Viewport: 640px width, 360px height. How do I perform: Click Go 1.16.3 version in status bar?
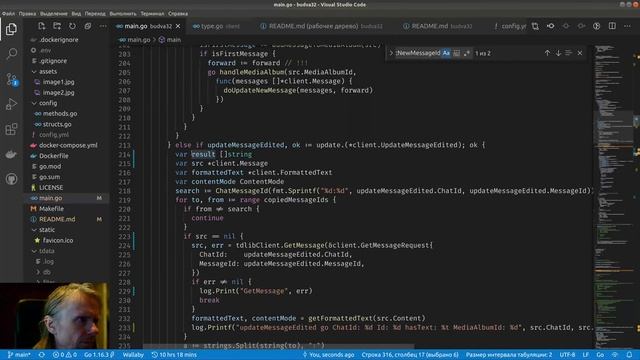point(99,355)
